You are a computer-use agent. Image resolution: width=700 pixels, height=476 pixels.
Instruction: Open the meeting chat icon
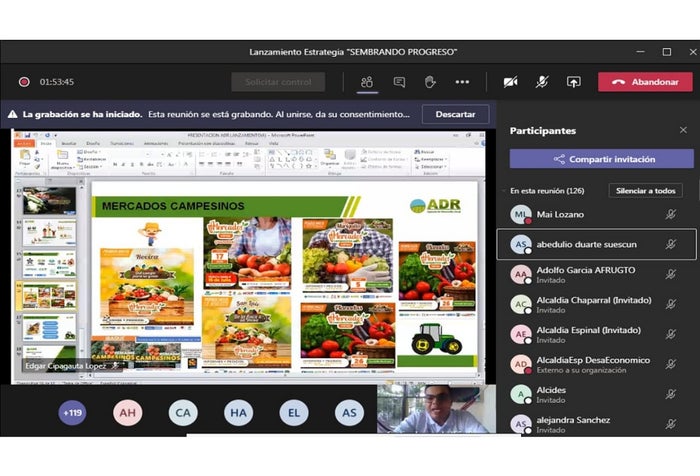click(x=399, y=82)
